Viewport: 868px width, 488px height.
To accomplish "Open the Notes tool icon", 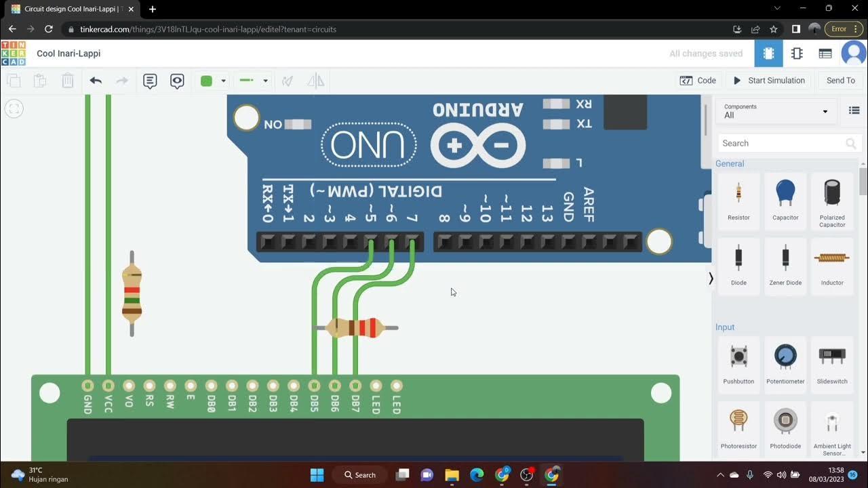I will tap(150, 81).
